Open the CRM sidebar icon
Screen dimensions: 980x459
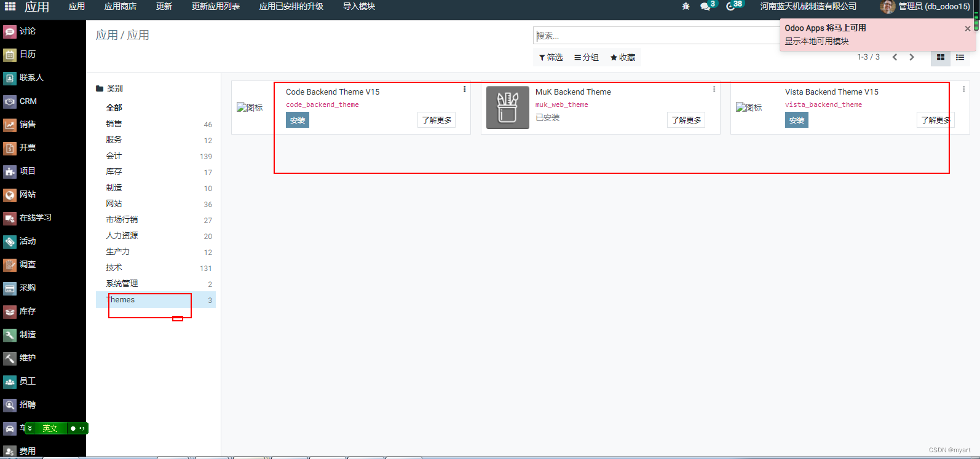tap(10, 101)
